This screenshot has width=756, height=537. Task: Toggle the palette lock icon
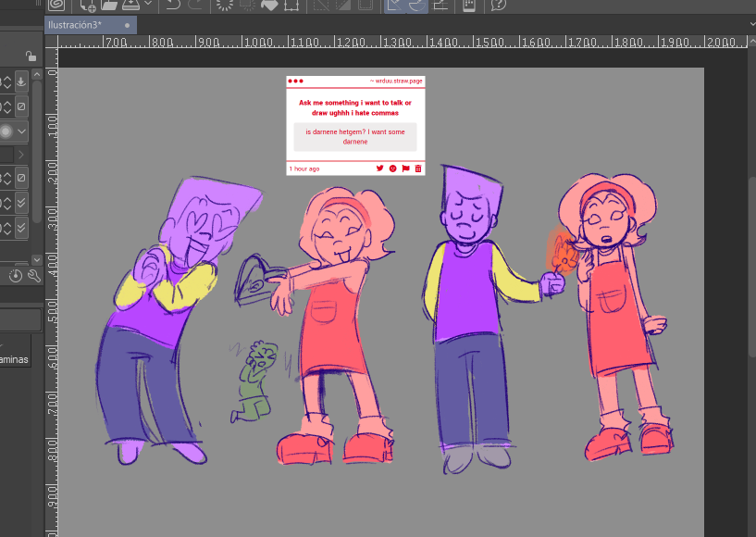(31, 56)
